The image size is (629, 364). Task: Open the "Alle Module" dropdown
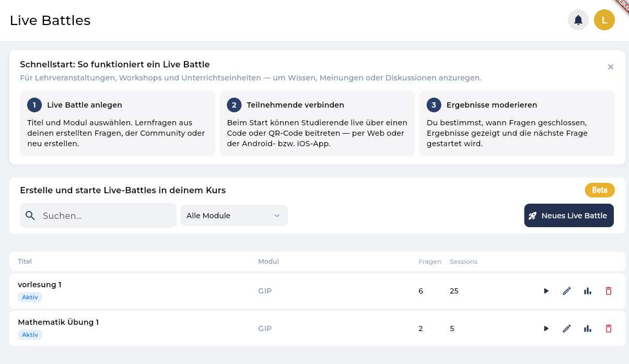click(x=234, y=216)
